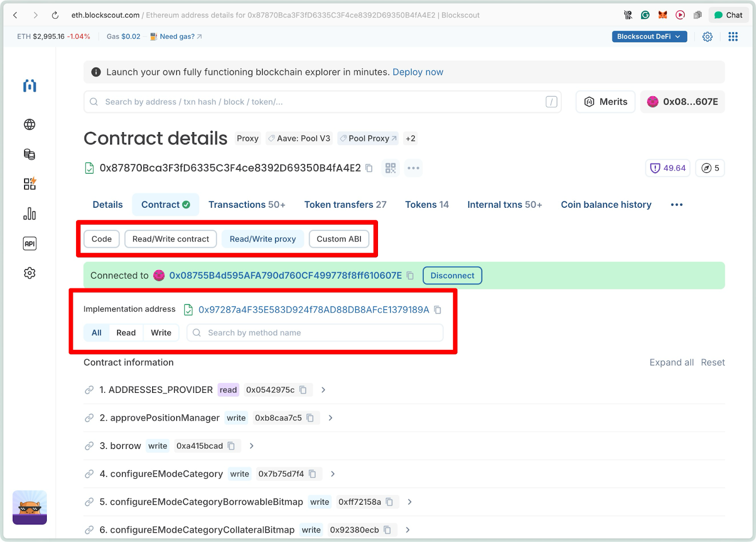The image size is (756, 542).
Task: Open the Blockscout DeFi dropdown
Action: [649, 36]
